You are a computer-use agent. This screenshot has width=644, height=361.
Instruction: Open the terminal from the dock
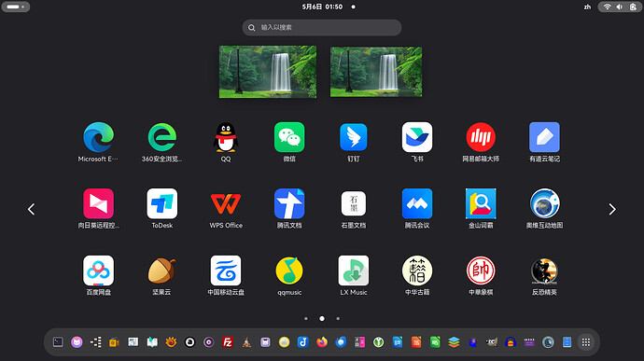click(58, 342)
